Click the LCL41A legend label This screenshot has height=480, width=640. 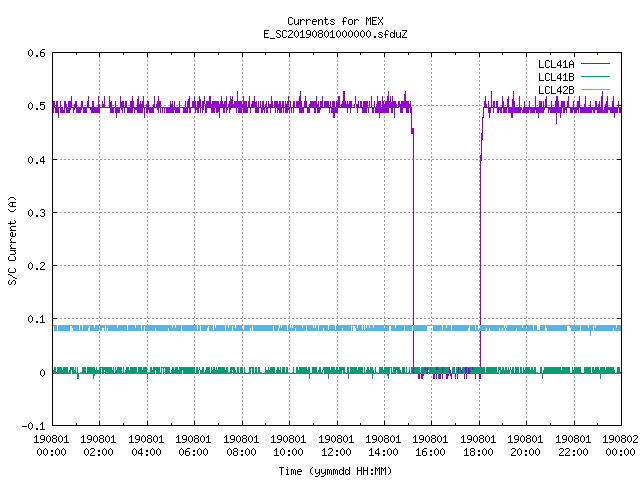pos(556,64)
